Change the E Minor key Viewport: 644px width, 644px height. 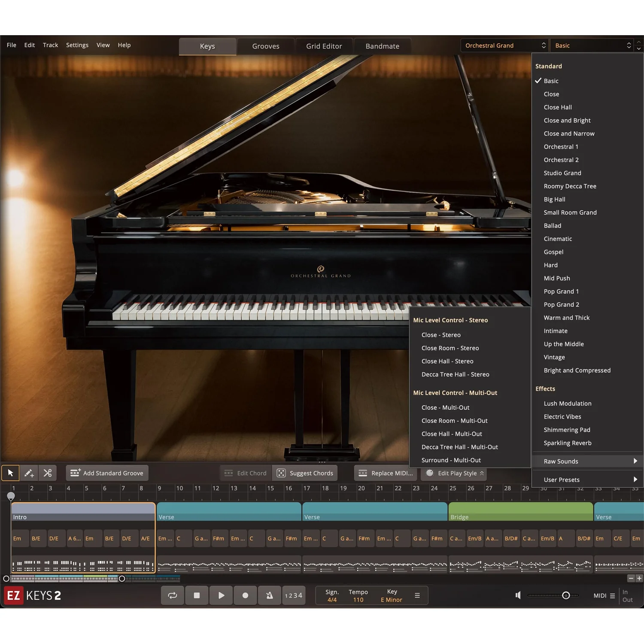coord(392,600)
